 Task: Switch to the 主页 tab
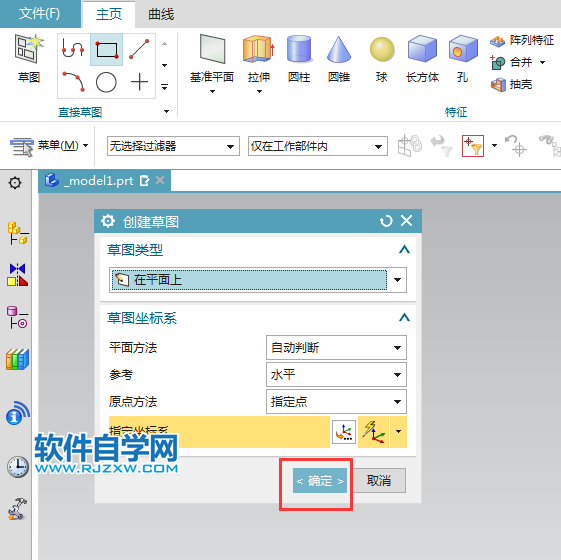coord(109,14)
